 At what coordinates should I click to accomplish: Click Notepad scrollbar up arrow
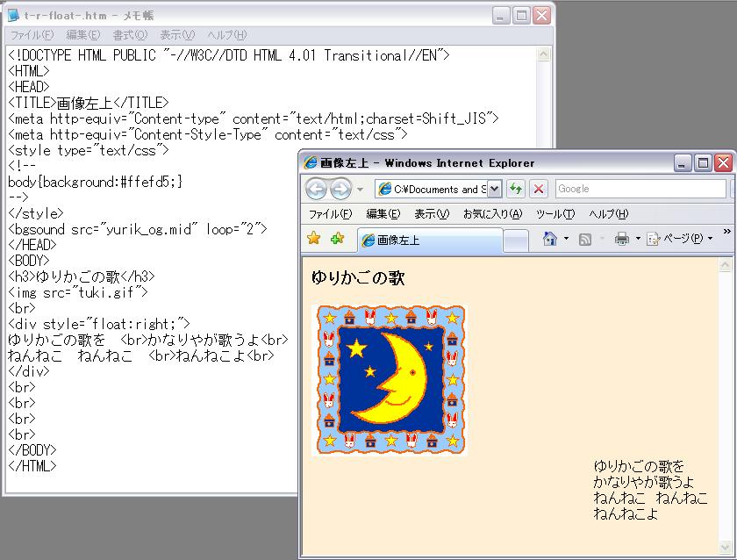[x=543, y=54]
